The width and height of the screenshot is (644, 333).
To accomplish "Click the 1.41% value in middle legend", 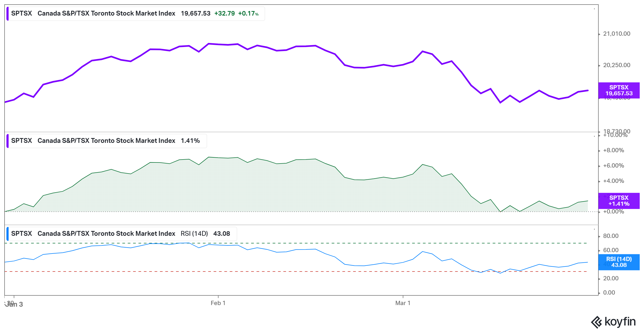I will pyautogui.click(x=190, y=141).
